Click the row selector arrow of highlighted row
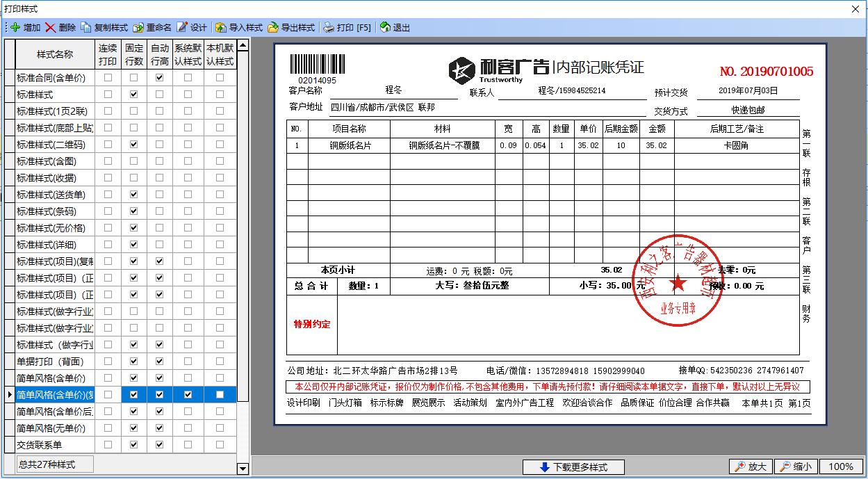This screenshot has width=868, height=479. (x=10, y=395)
